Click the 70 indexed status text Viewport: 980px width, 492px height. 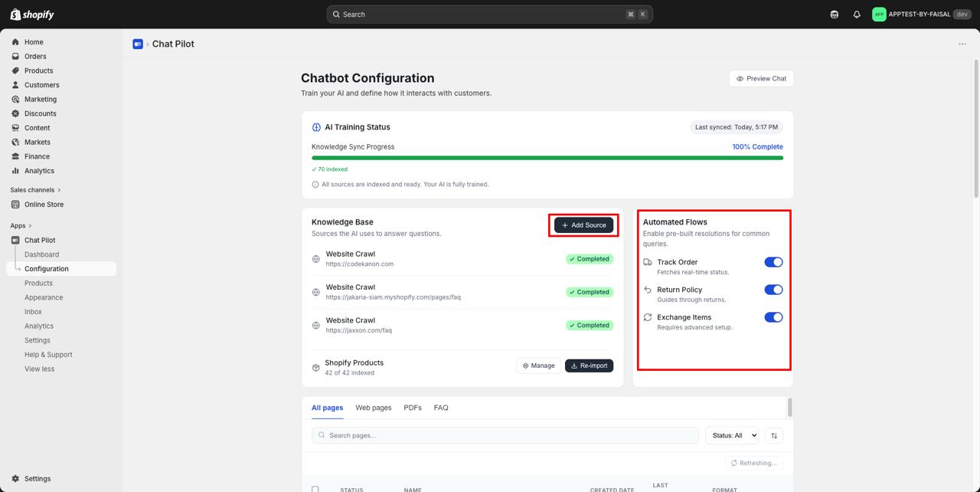[x=330, y=169]
